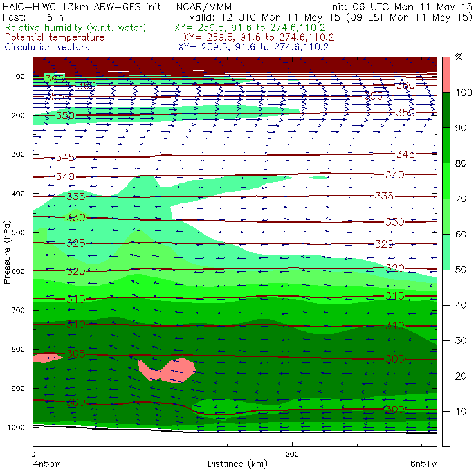Click the "HAIC-HIWC 13km ARW-GFS init" title text
The image size is (476, 476).
tap(82, 6)
